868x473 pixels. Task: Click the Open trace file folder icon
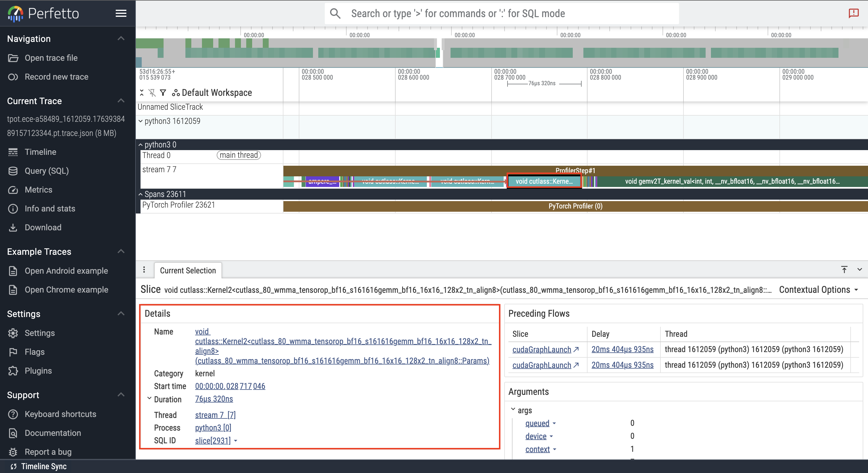point(13,58)
